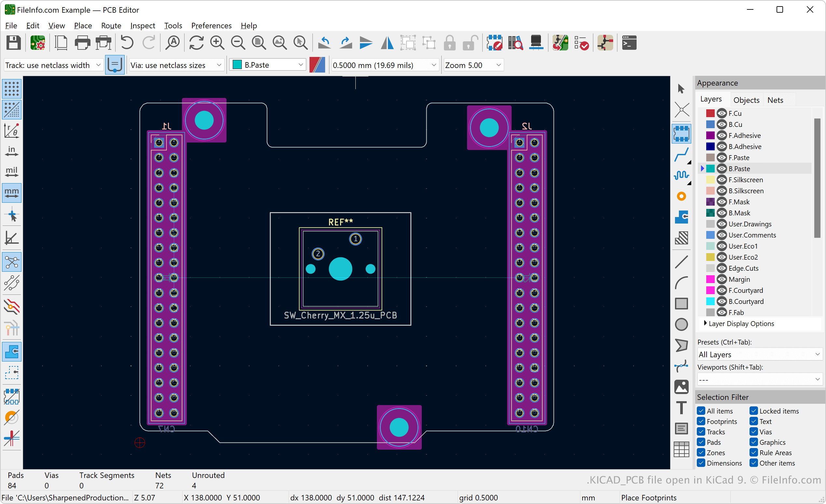Screen dimensions: 826x504
Task: Switch to the Nets tab
Action: click(x=775, y=100)
